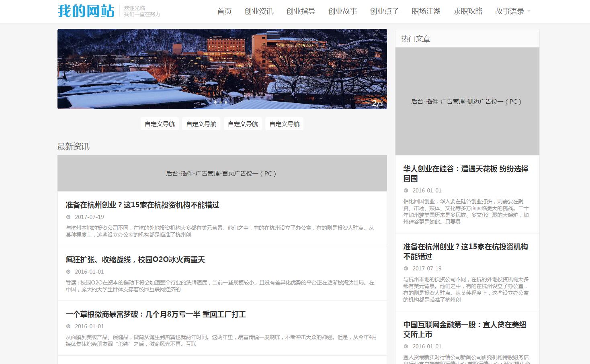Click the third carousel indicator dot
The height and width of the screenshot is (364, 590).
tap(226, 102)
